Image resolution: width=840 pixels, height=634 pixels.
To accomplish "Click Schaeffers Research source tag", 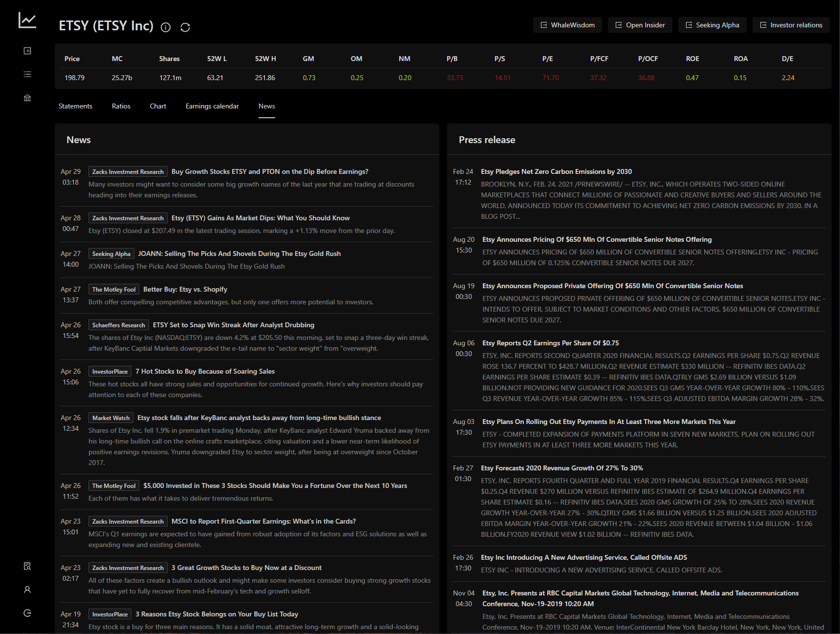I will [119, 325].
